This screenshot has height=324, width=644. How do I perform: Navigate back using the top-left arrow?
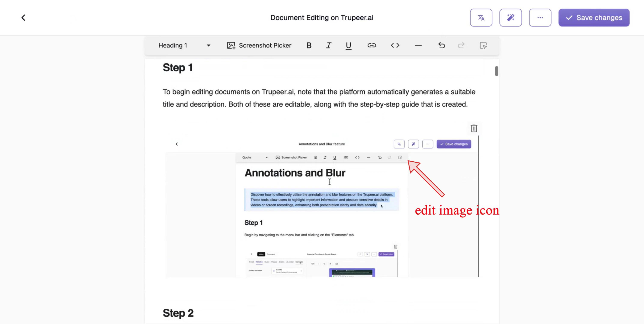[23, 18]
